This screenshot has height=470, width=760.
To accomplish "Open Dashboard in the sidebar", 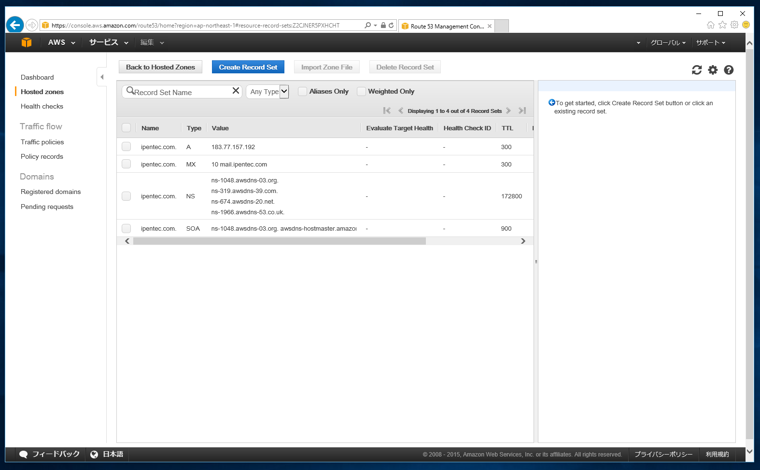I will point(37,77).
